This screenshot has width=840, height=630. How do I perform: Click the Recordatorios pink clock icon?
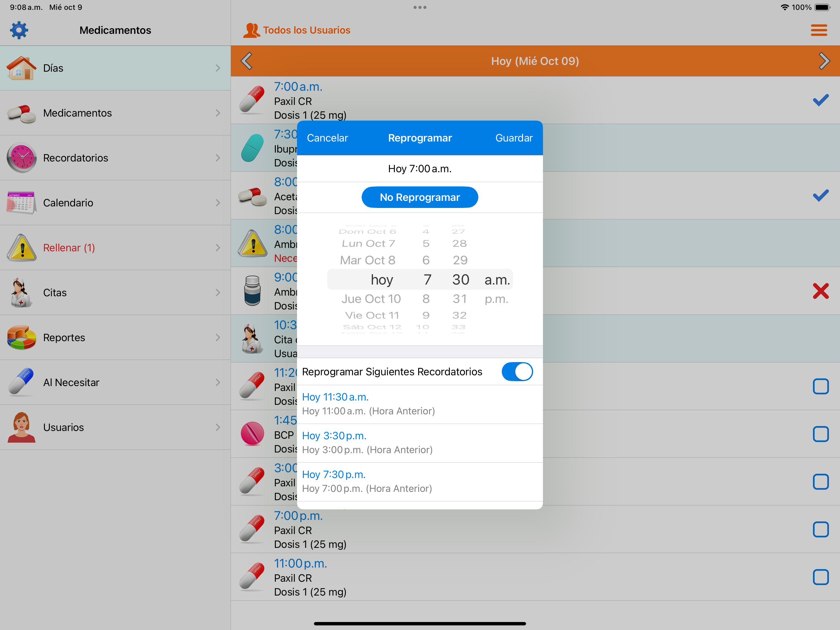tap(21, 158)
